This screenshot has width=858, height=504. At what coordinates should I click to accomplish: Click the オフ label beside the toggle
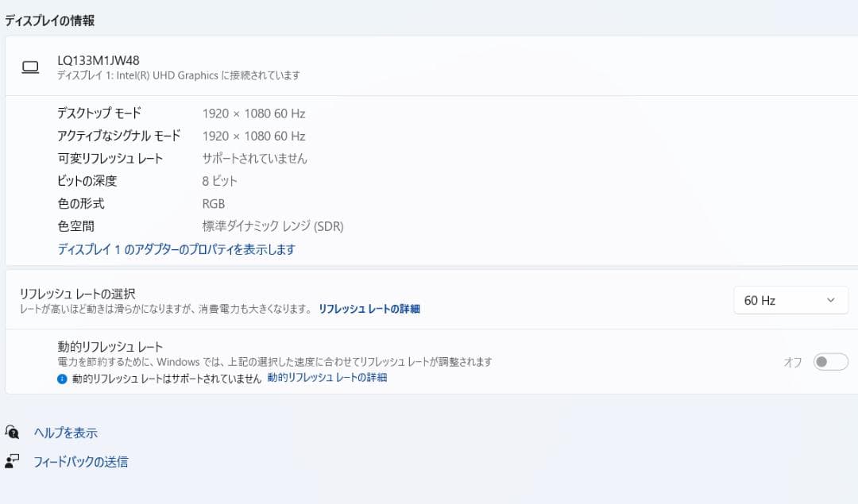pos(792,361)
